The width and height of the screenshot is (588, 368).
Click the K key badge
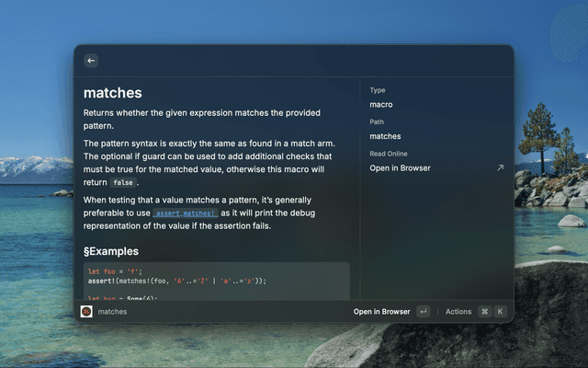pyautogui.click(x=501, y=312)
